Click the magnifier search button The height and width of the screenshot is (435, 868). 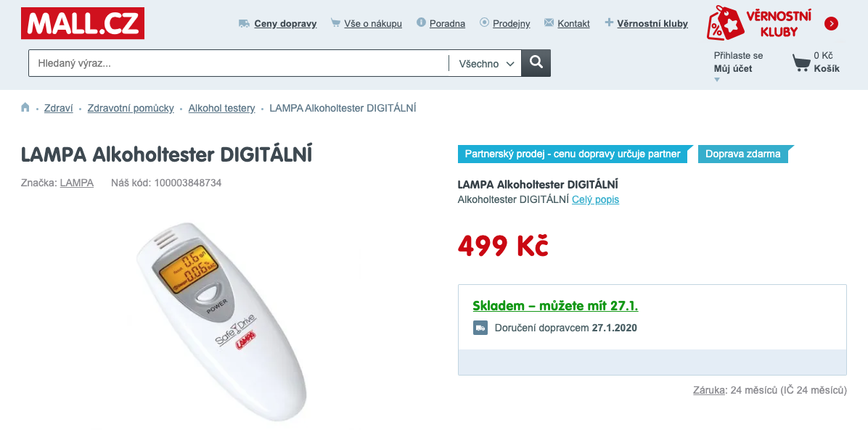tap(536, 63)
